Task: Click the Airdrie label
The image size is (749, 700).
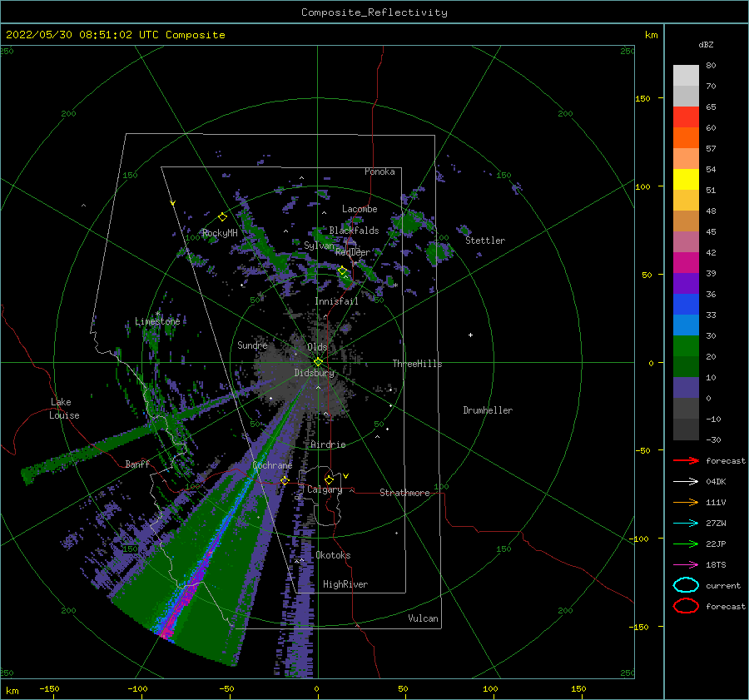Action: [328, 444]
